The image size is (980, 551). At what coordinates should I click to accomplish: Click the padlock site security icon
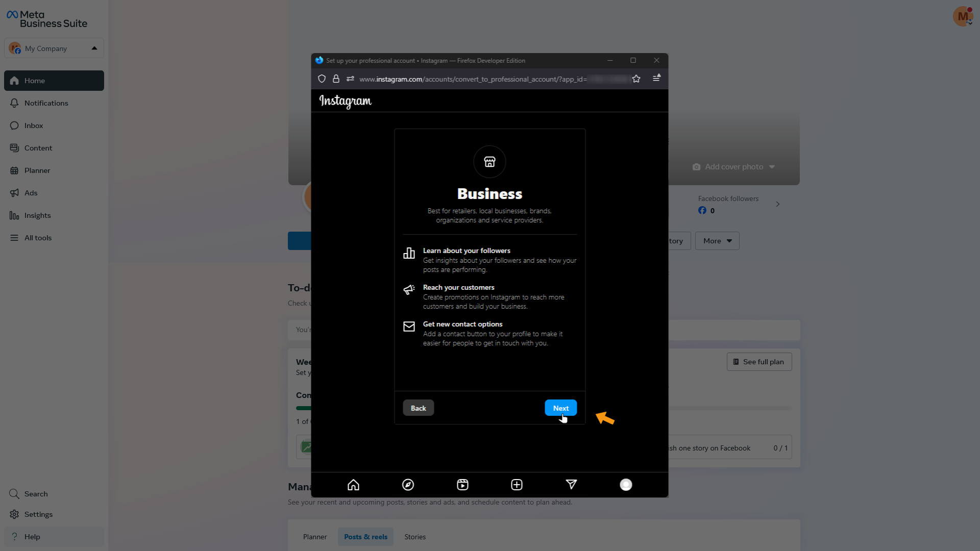pyautogui.click(x=336, y=79)
